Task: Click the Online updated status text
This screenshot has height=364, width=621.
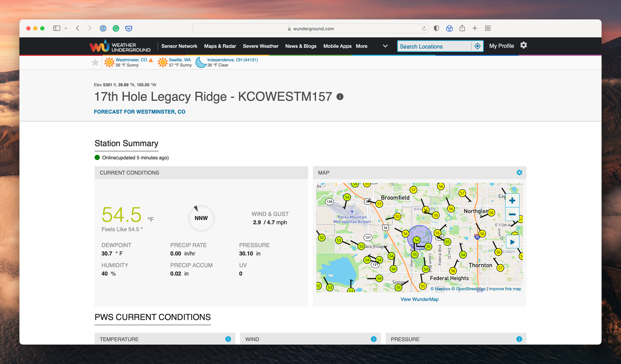Action: (x=135, y=158)
